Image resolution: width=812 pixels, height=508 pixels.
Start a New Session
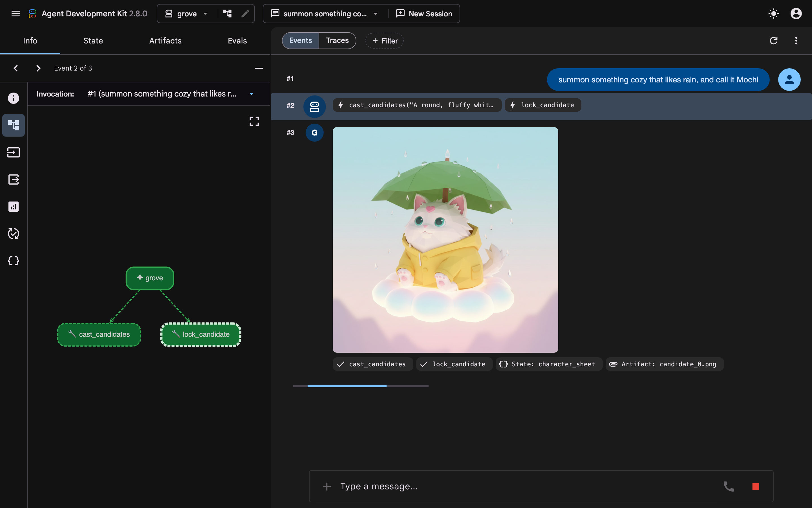point(424,14)
